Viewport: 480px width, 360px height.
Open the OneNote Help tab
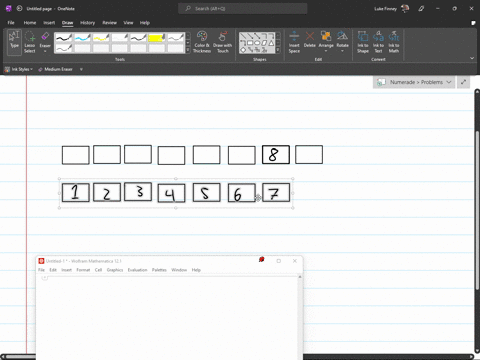pos(145,23)
